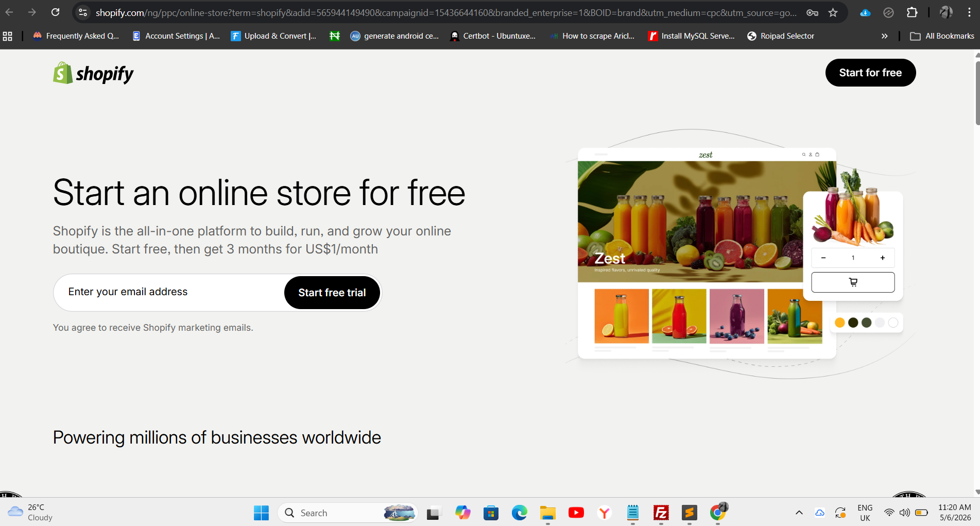Click the address bar URL
The width and height of the screenshot is (980, 526).
[x=446, y=12]
